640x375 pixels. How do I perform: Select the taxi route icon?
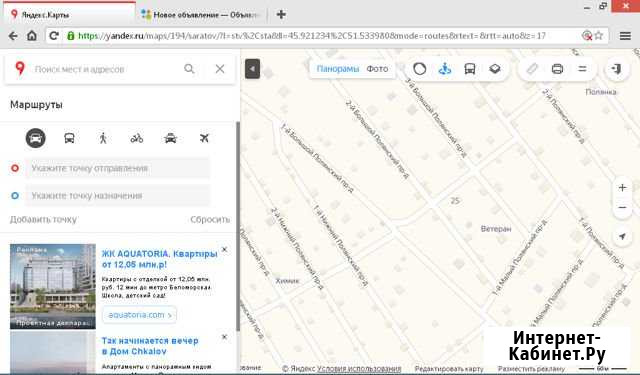click(170, 138)
